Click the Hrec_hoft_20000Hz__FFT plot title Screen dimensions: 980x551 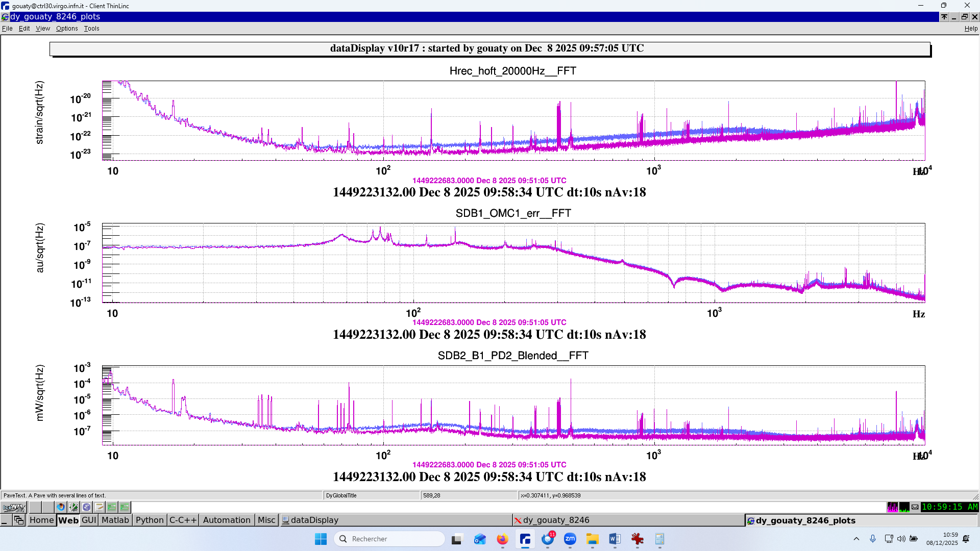pos(512,71)
